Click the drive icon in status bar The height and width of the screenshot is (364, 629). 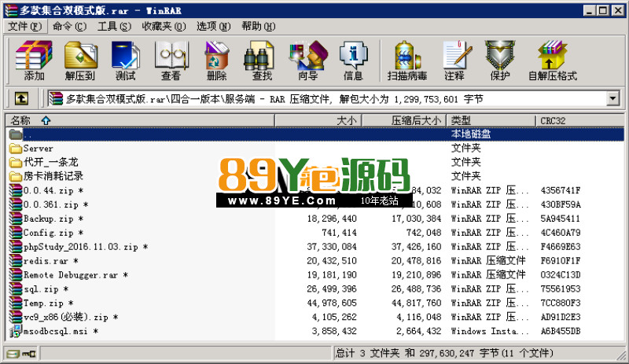pyautogui.click(x=13, y=354)
